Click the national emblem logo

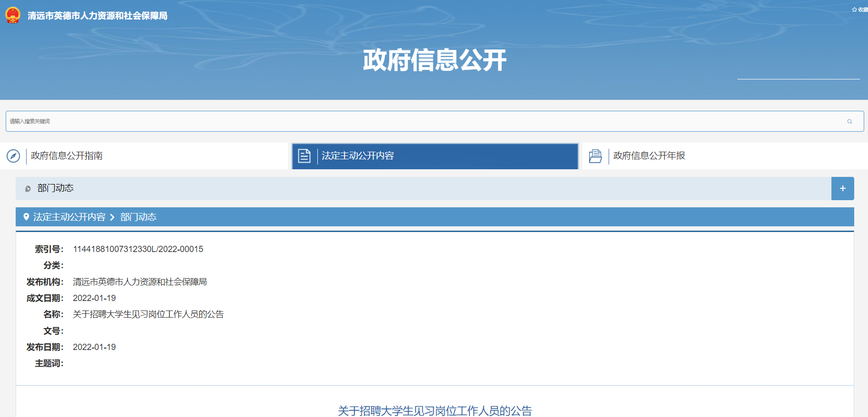[x=13, y=15]
